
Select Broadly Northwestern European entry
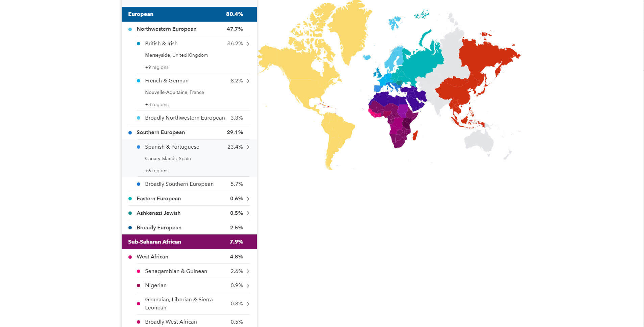[x=184, y=118]
